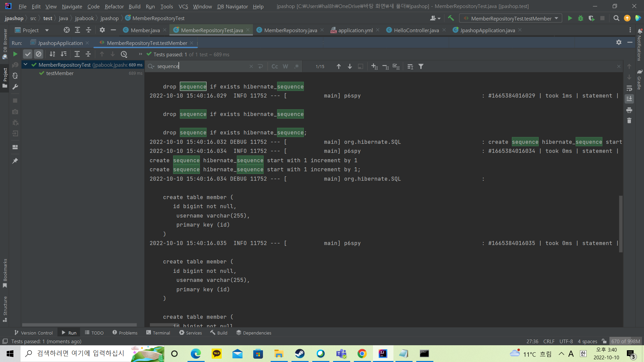This screenshot has height=362, width=644.
Task: Change indent setting 4 spaces
Action: [587, 341]
